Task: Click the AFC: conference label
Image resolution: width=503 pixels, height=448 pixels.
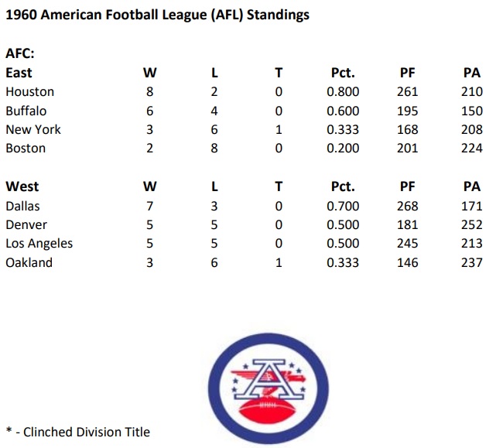Action: coord(20,54)
